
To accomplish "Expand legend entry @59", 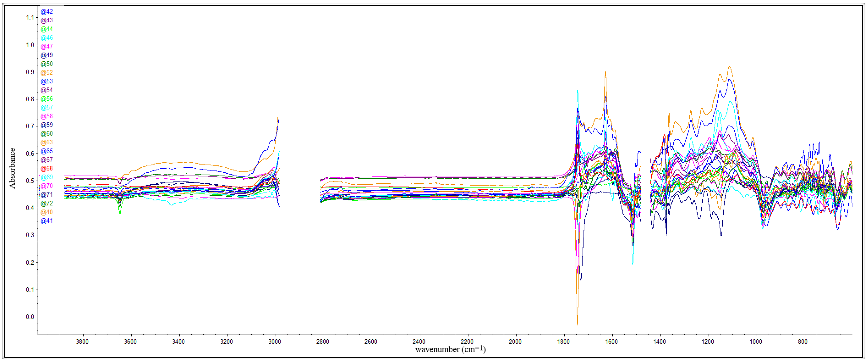I will pyautogui.click(x=47, y=125).
